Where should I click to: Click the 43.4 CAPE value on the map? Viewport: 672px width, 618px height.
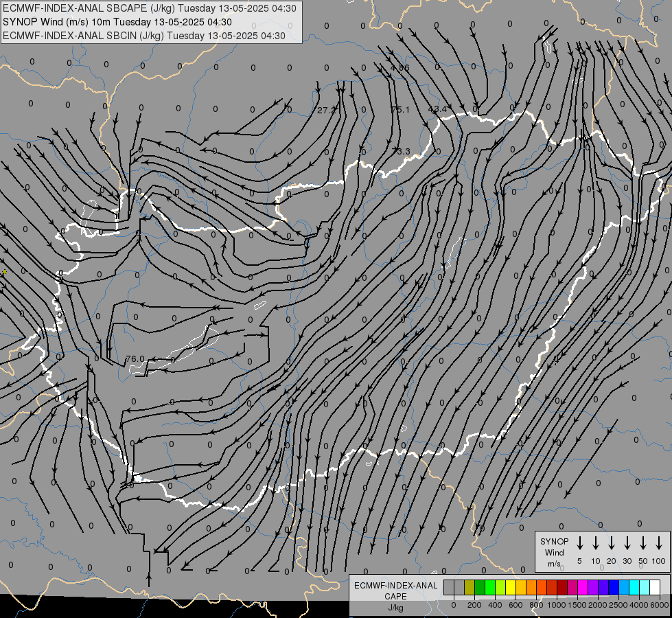tap(437, 109)
